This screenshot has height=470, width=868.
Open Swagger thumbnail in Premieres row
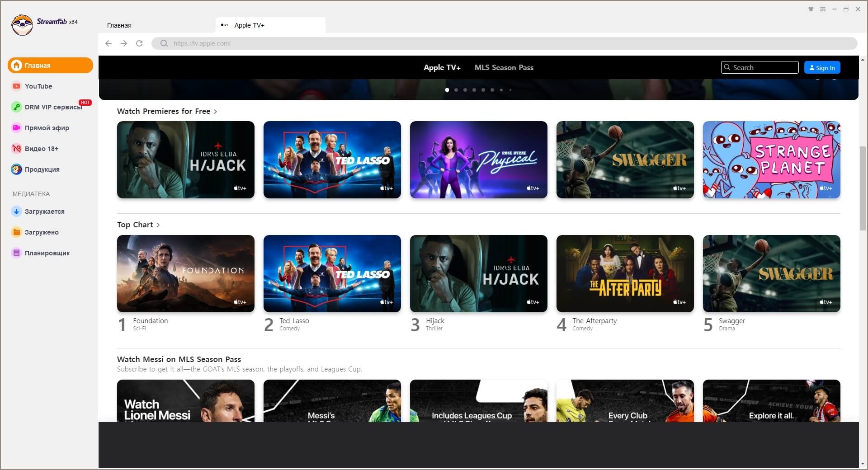[625, 160]
